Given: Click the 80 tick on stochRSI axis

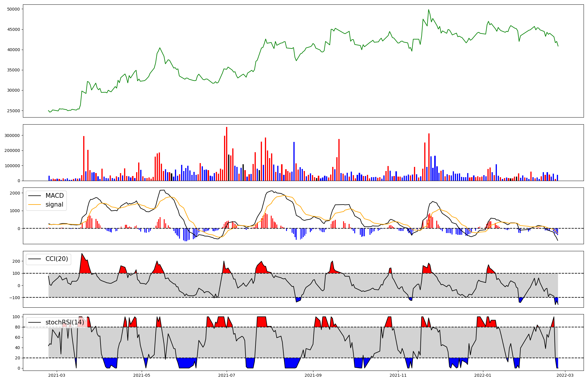Looking at the screenshot, I should click(18, 327).
